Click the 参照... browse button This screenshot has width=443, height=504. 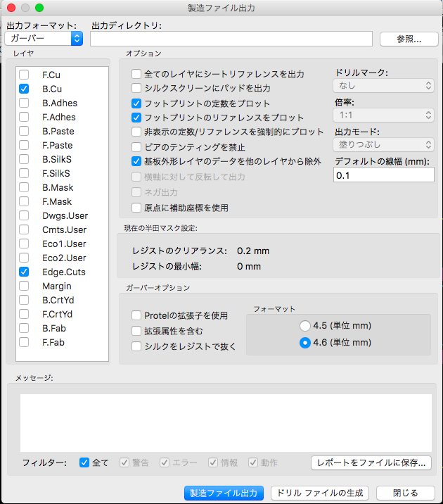coord(404,39)
